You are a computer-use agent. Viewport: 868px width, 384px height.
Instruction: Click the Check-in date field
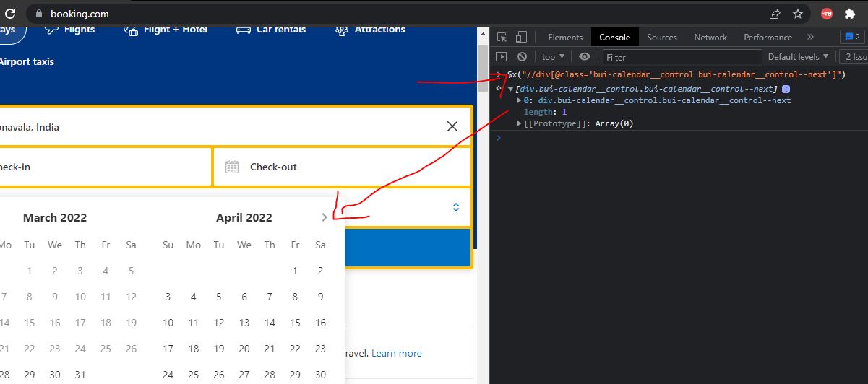click(x=106, y=167)
